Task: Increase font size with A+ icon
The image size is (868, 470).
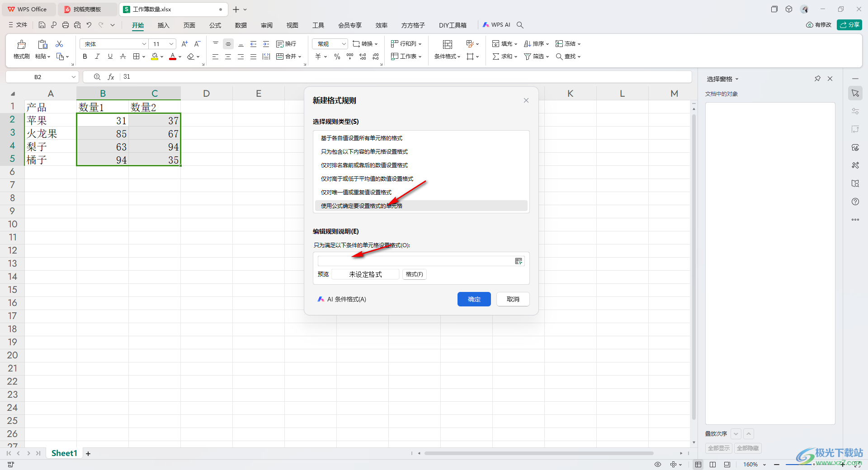Action: 184,44
